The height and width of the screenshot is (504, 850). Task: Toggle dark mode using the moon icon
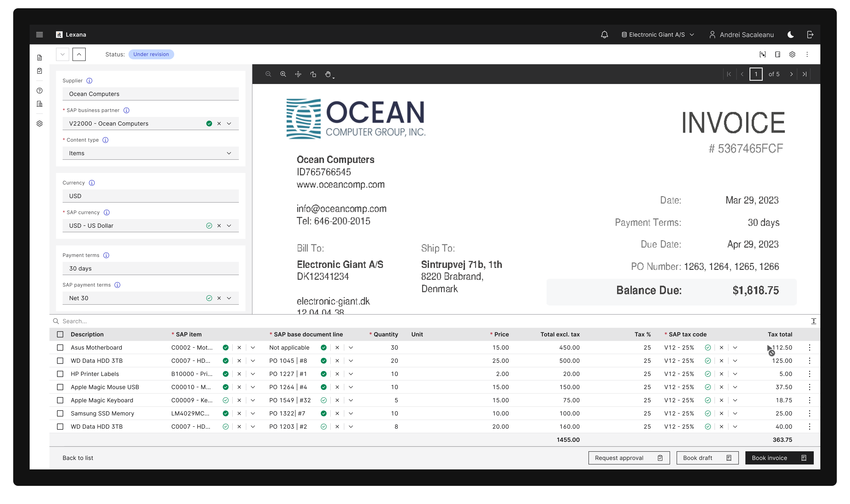tap(790, 34)
